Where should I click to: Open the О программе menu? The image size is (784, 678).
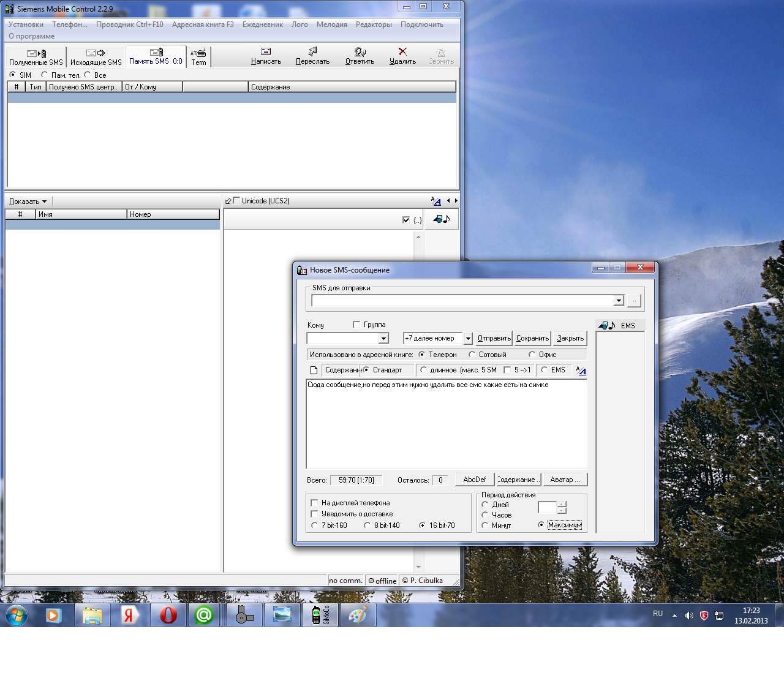tap(32, 36)
